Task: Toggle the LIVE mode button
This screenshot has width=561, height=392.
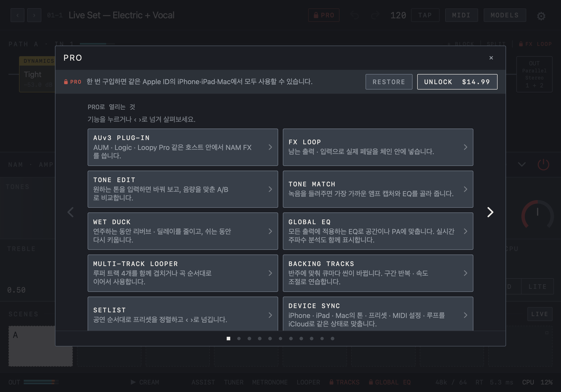Action: (x=539, y=314)
